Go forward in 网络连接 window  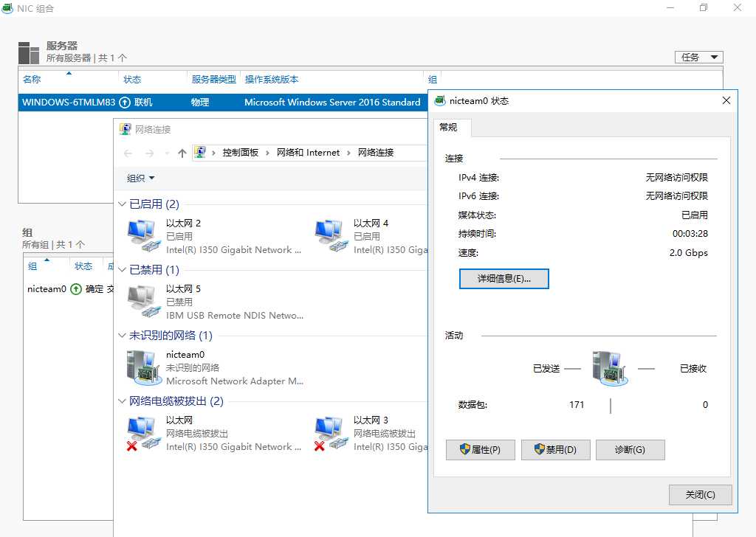click(149, 153)
